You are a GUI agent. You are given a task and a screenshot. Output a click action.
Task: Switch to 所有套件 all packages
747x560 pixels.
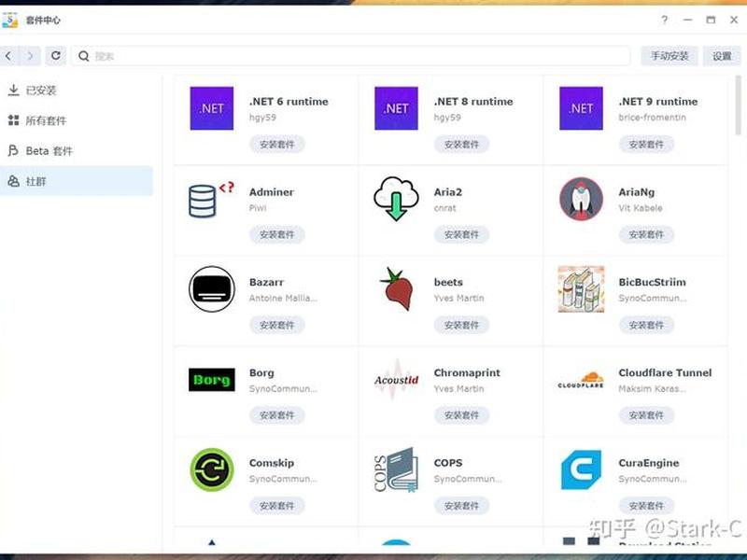tap(77, 120)
